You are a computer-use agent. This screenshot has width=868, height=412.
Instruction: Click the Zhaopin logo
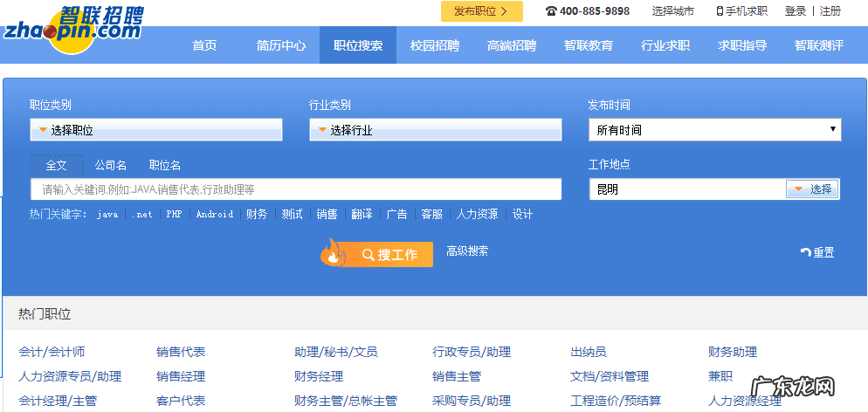point(73,30)
